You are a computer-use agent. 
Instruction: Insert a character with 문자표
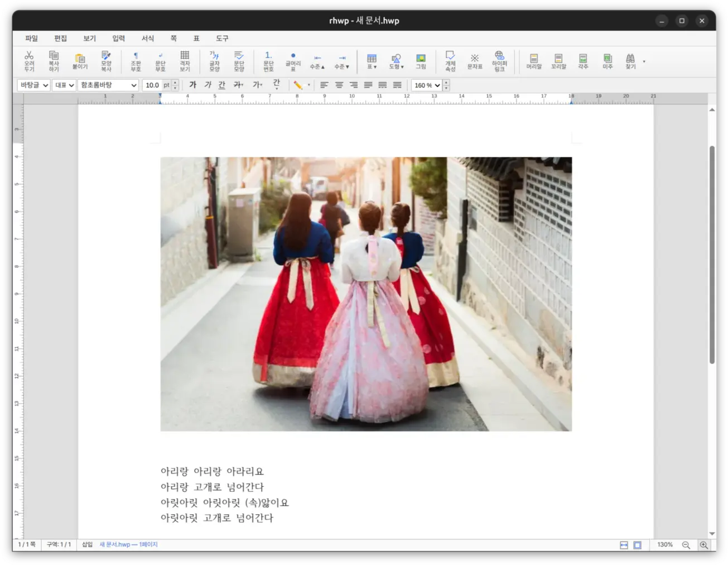coord(474,61)
